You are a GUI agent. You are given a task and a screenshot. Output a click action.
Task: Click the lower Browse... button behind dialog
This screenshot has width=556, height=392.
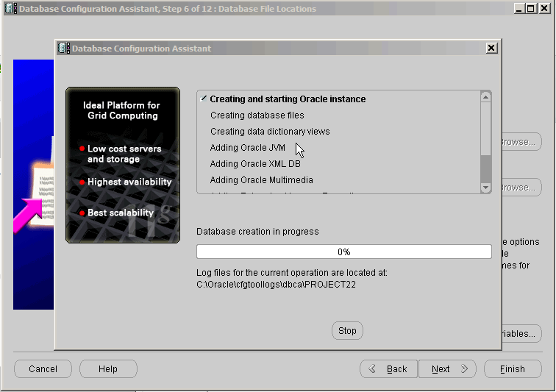[x=521, y=188]
